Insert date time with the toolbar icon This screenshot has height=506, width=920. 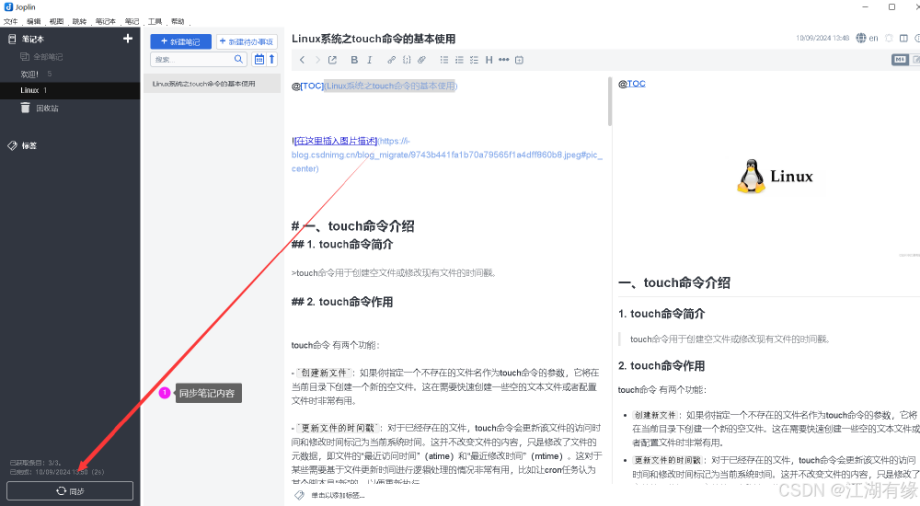[x=519, y=60]
